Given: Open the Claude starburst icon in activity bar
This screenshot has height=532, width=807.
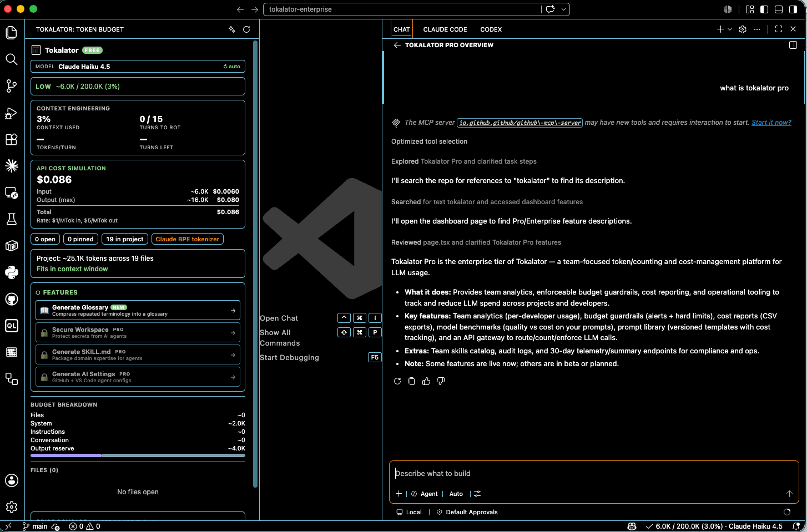Looking at the screenshot, I should click(x=12, y=166).
